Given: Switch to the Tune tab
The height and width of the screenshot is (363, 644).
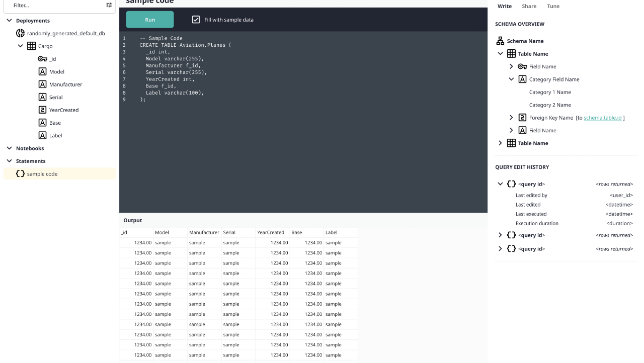Looking at the screenshot, I should point(553,6).
